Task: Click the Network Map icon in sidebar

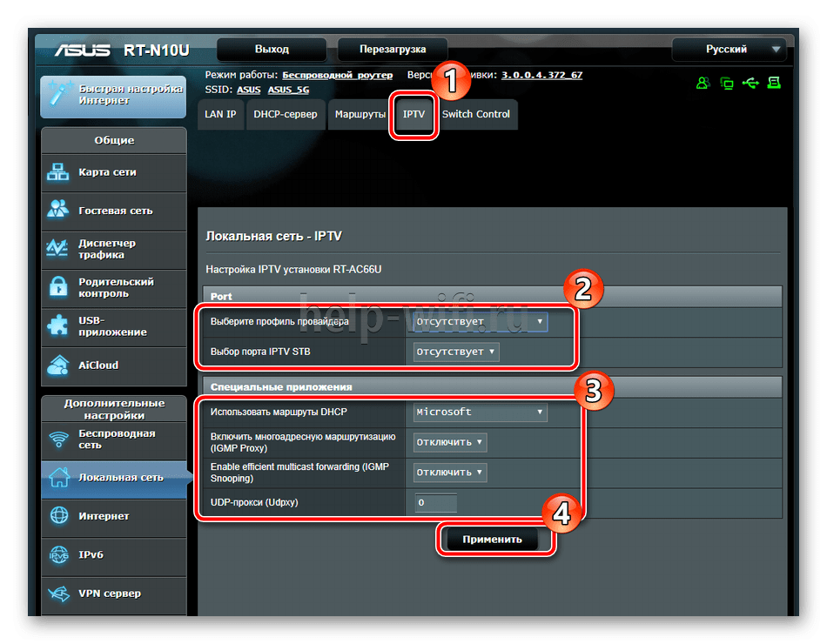Action: coord(58,173)
